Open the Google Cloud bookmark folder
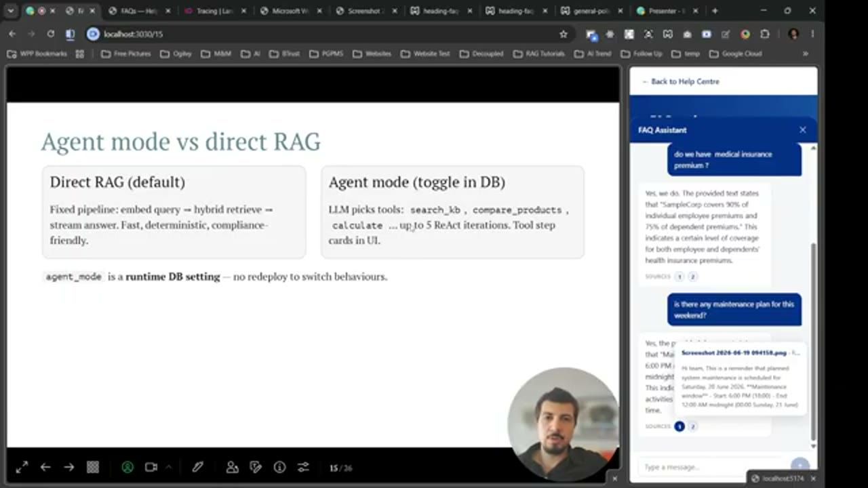Image resolution: width=868 pixels, height=488 pixels. pos(735,54)
